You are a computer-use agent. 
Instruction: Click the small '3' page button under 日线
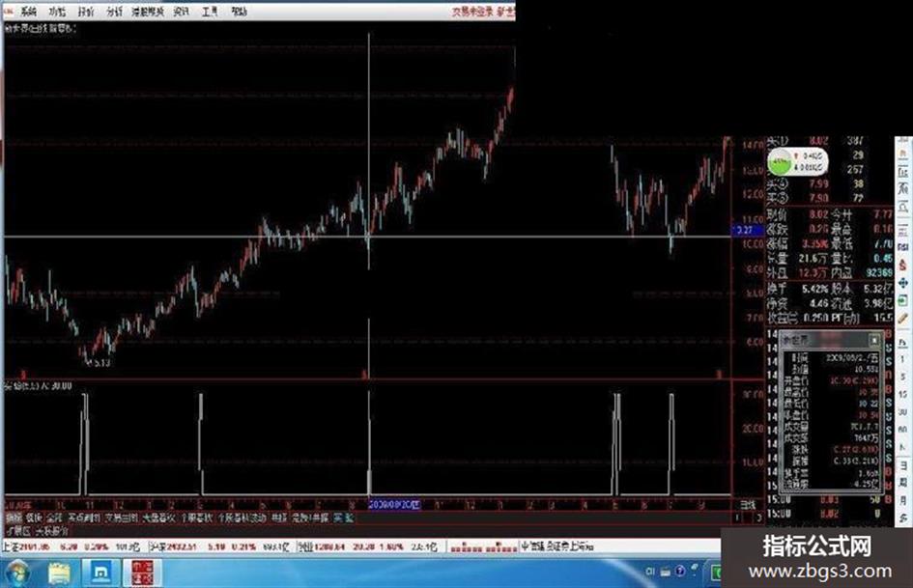click(x=758, y=518)
